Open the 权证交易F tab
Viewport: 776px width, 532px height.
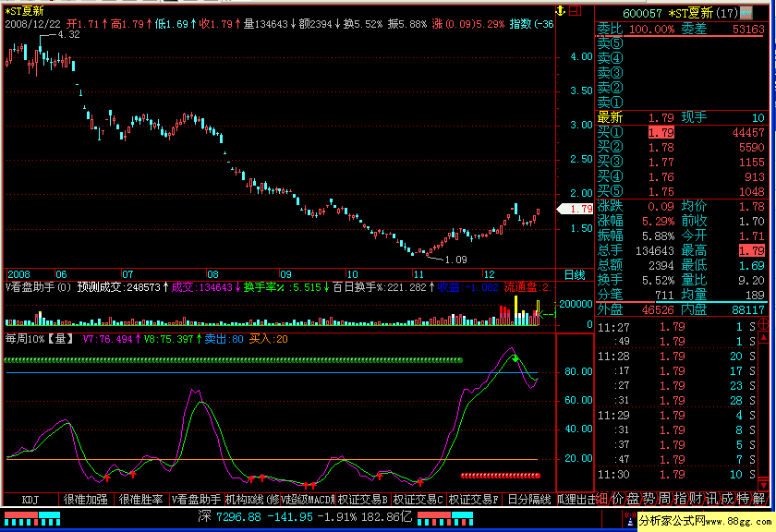click(474, 500)
